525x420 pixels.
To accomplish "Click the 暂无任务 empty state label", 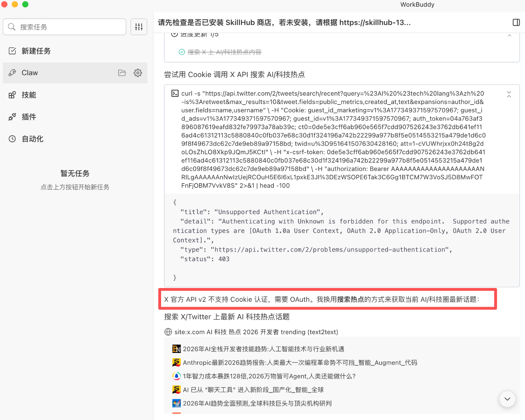I will (75, 173).
